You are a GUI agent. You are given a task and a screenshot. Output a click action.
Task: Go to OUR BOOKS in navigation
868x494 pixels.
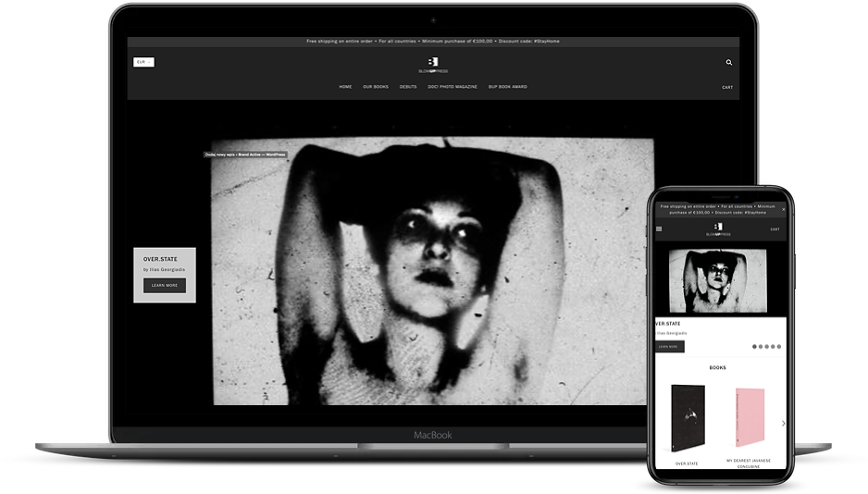pyautogui.click(x=375, y=87)
